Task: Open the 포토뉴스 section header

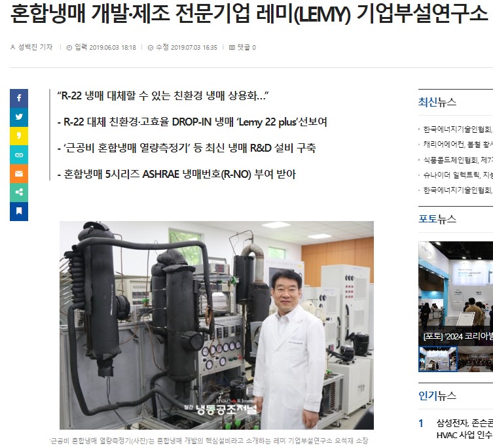Action: [437, 219]
